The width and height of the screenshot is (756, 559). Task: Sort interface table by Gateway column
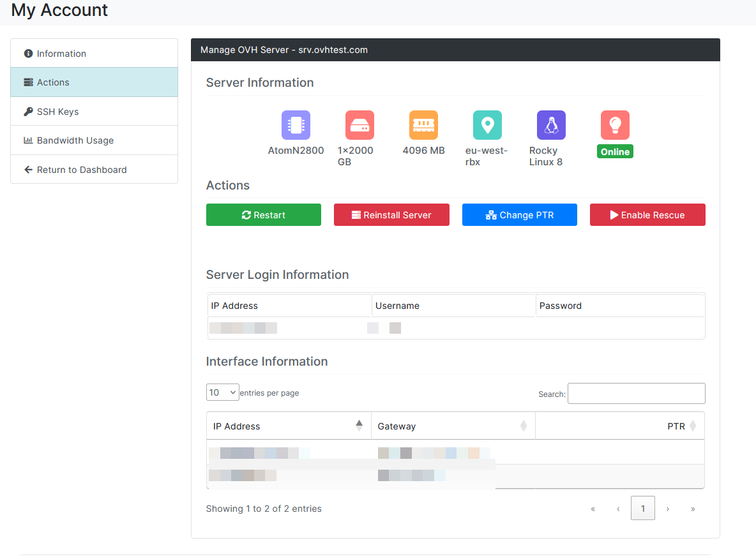coord(453,426)
